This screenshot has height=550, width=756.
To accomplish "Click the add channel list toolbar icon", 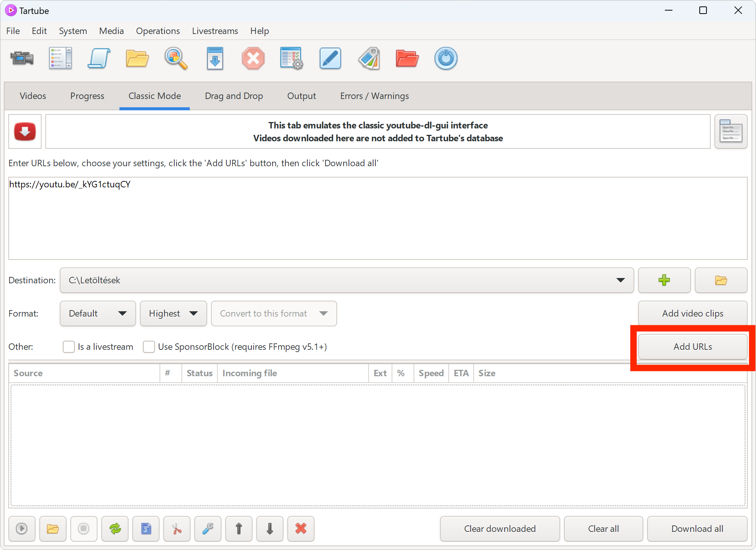I will pyautogui.click(x=60, y=59).
